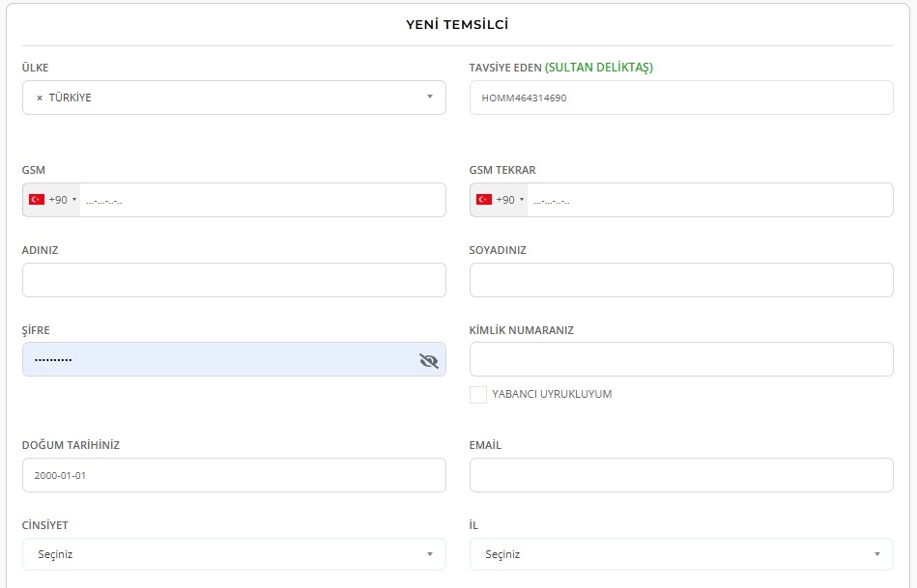Click the DOĞUM TARİHİNİZ date field
Screen dimensions: 917x588
pos(234,475)
